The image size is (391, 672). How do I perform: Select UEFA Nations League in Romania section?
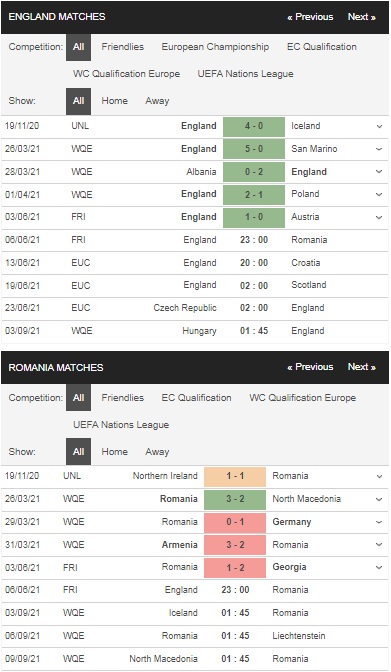pos(121,425)
